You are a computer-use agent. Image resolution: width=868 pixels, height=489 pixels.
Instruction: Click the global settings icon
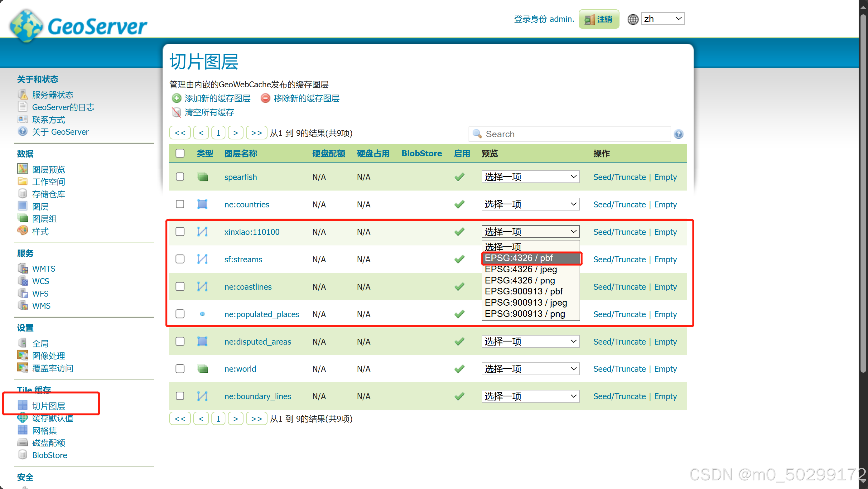(x=22, y=343)
